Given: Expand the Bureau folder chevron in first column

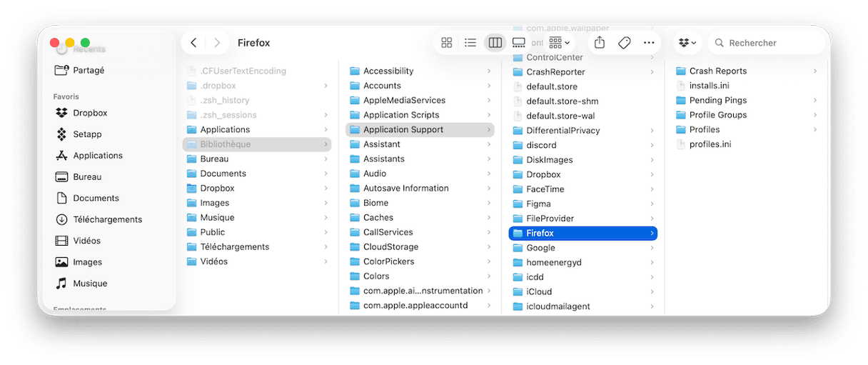Looking at the screenshot, I should coord(326,159).
